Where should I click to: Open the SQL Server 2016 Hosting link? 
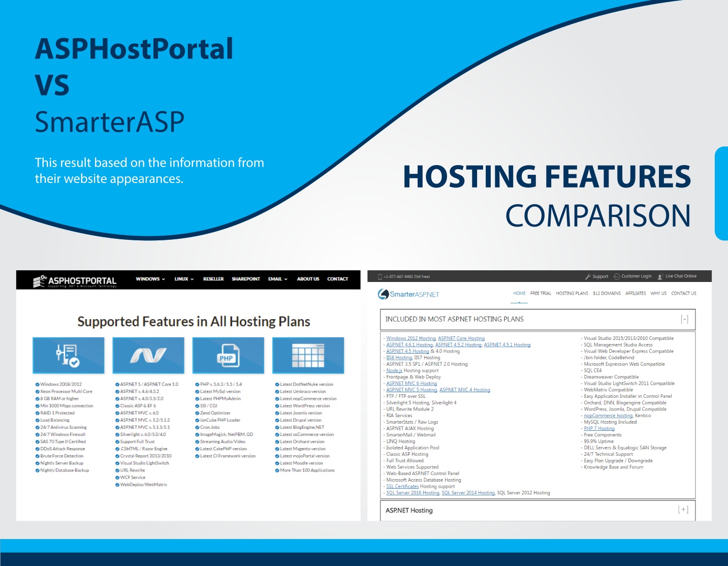pyautogui.click(x=413, y=493)
